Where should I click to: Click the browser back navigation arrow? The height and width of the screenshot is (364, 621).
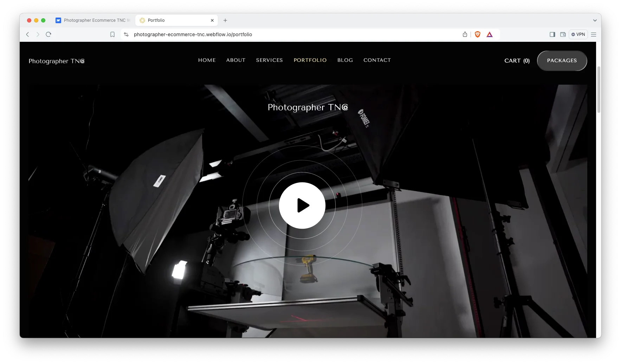[27, 34]
